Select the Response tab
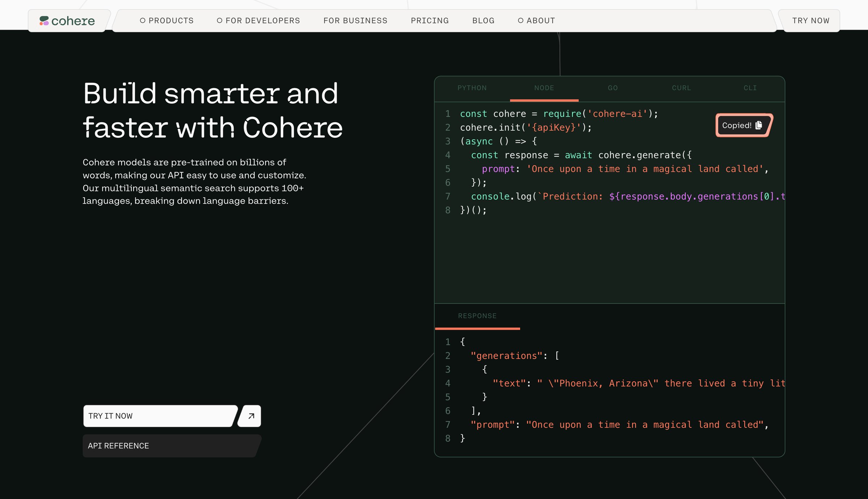 coord(477,316)
